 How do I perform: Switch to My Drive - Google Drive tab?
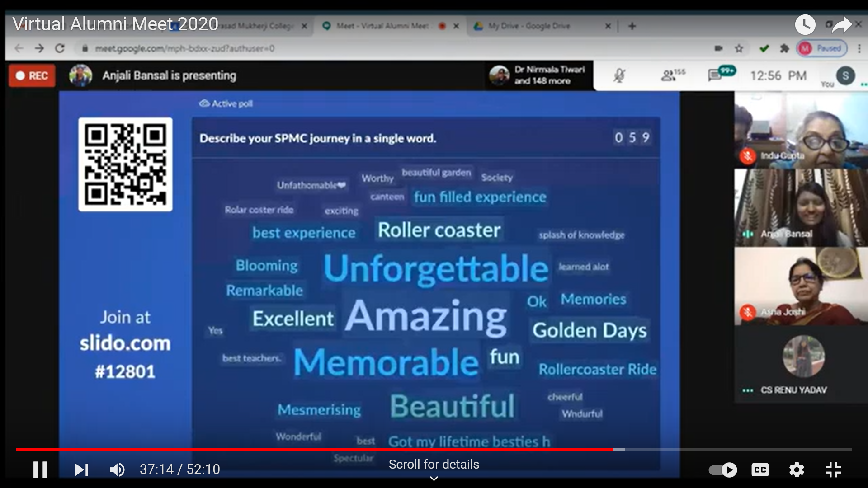point(529,26)
